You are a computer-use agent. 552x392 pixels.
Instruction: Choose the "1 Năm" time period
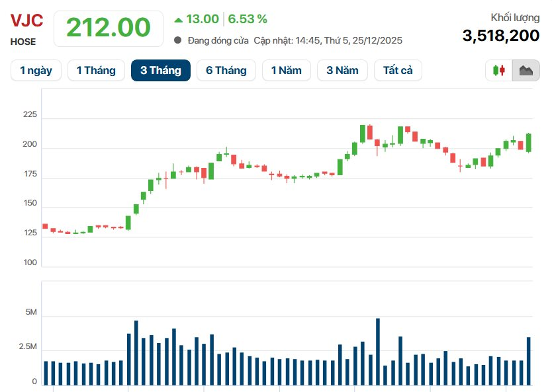pyautogui.click(x=287, y=70)
